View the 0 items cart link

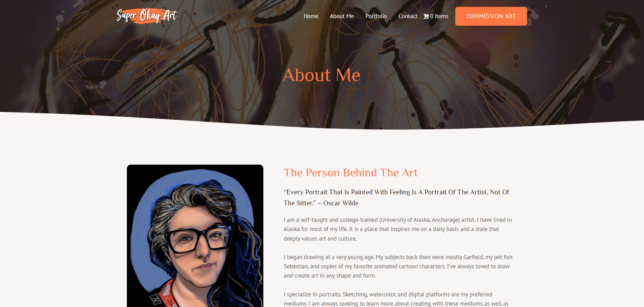[436, 16]
